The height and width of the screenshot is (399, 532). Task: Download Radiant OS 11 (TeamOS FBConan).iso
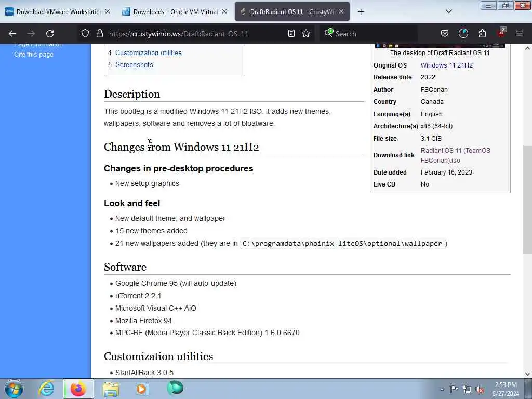[455, 155]
